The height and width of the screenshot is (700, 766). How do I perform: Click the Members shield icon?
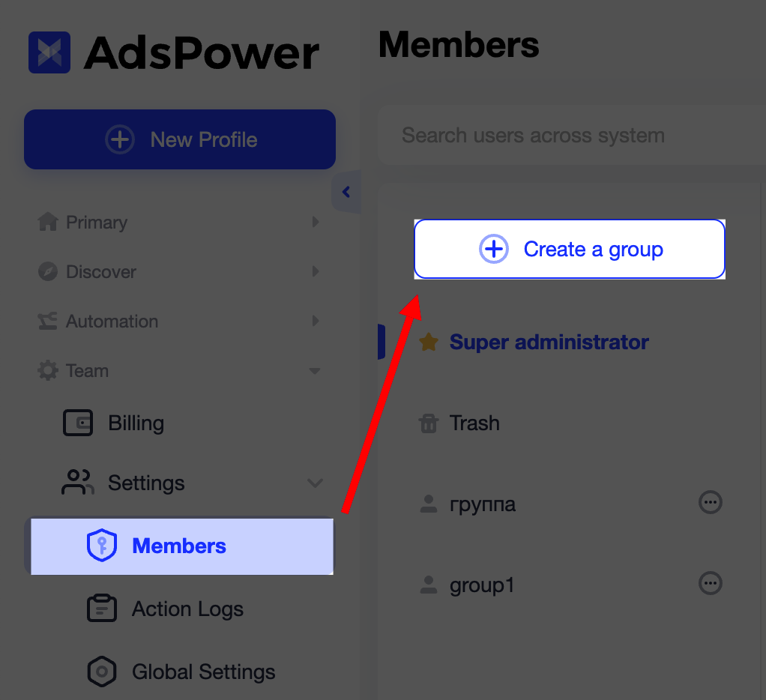pyautogui.click(x=101, y=546)
